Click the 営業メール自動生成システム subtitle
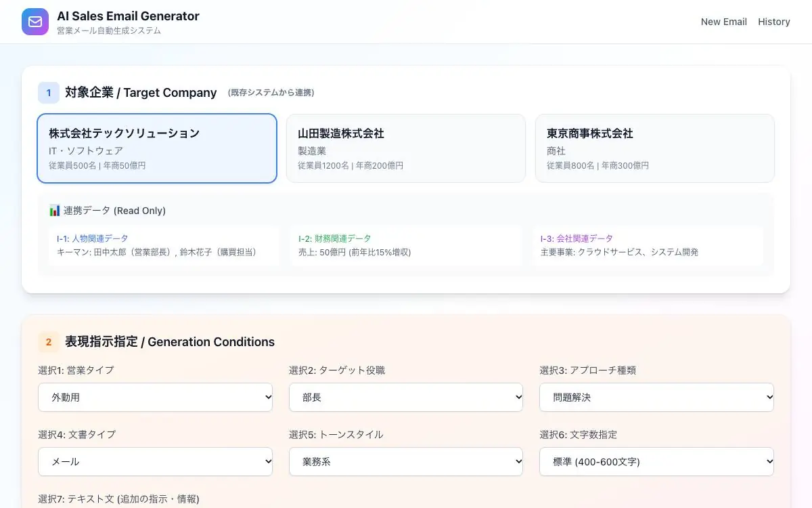 point(109,30)
